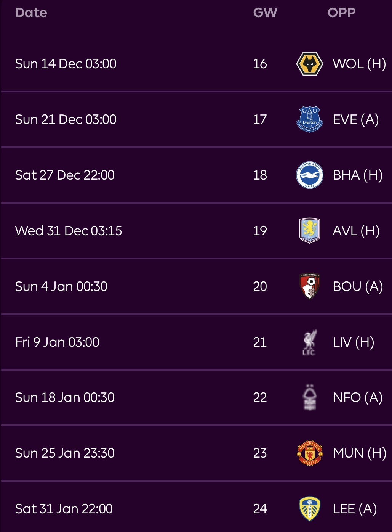Select the OPP column header
Image resolution: width=392 pixels, height=532 pixels.
click(341, 13)
